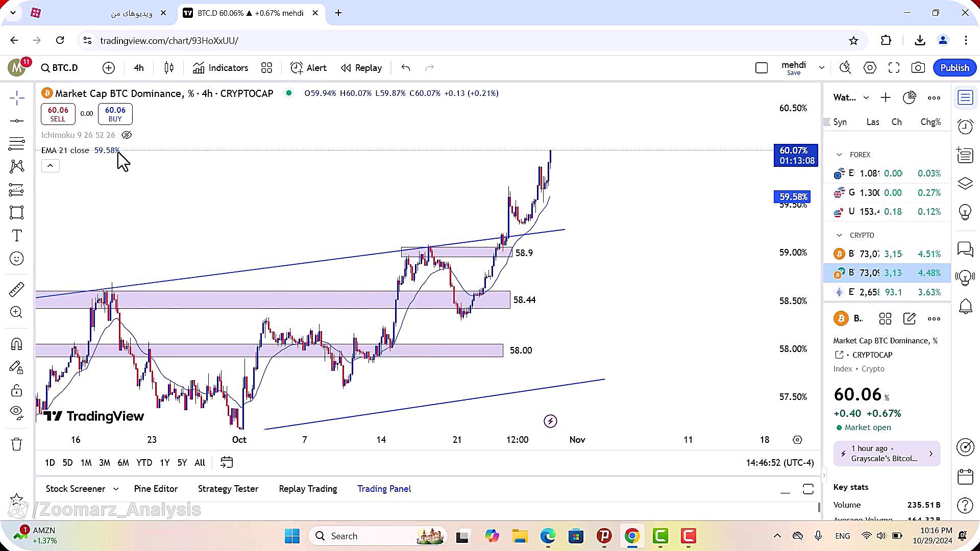
Task: Expand the mehdi layout dropdown arrow
Action: click(x=821, y=68)
